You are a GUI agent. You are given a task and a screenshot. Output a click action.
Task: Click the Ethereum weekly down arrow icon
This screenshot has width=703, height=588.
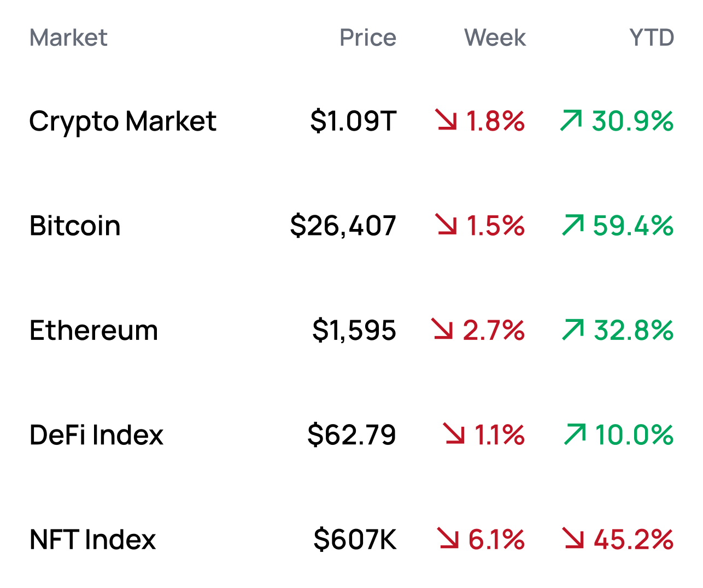pyautogui.click(x=442, y=329)
